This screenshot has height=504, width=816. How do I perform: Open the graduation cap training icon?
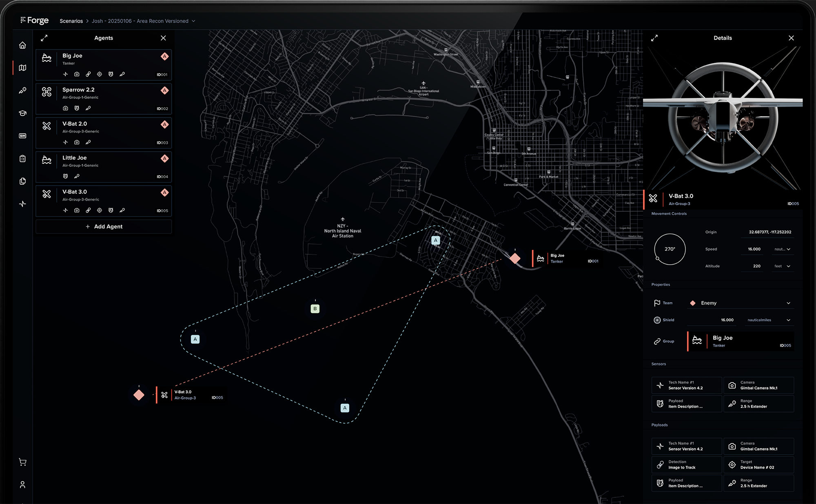(22, 113)
